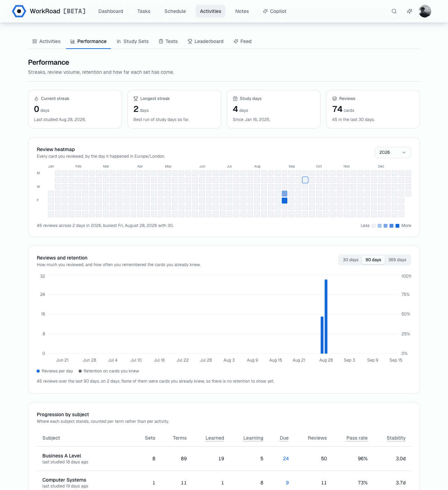Click the Leaderboard trophy icon
This screenshot has width=448, height=490.
[x=190, y=41]
